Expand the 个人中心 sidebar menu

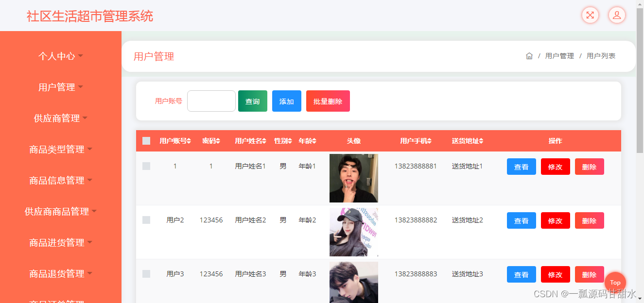(61, 56)
